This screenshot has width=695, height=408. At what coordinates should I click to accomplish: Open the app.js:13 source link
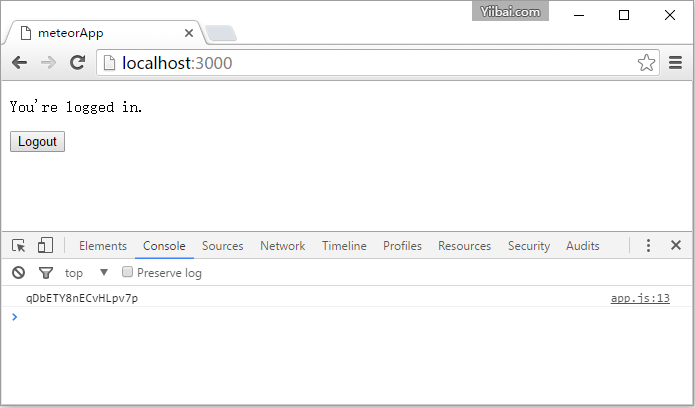pyautogui.click(x=640, y=298)
